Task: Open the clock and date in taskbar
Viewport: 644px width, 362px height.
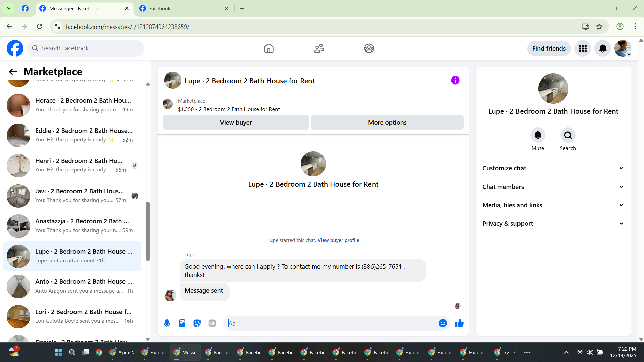Action: 623,352
